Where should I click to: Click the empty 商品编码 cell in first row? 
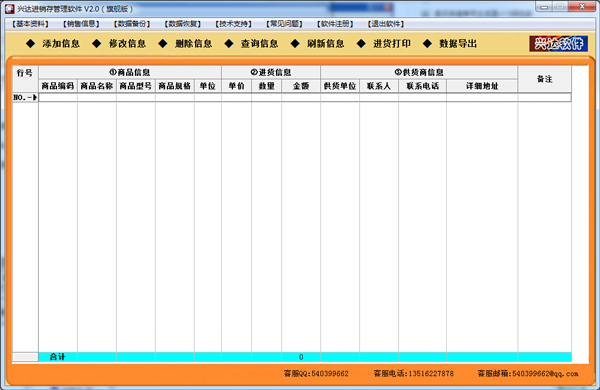coord(58,97)
